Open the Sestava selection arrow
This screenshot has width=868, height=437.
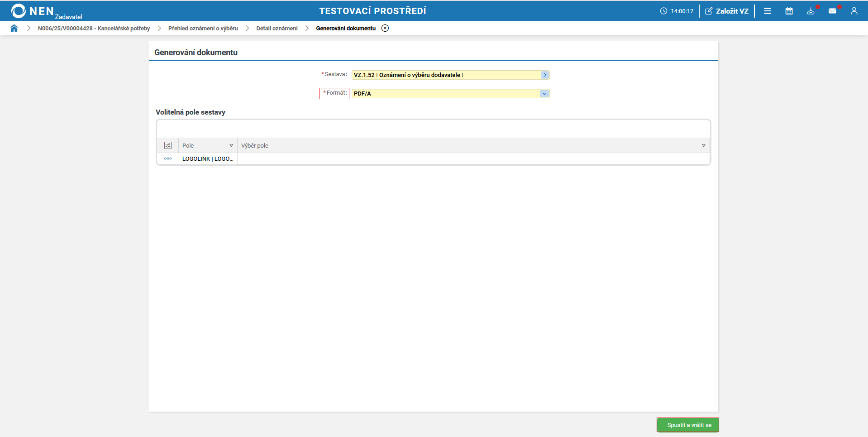coord(544,75)
